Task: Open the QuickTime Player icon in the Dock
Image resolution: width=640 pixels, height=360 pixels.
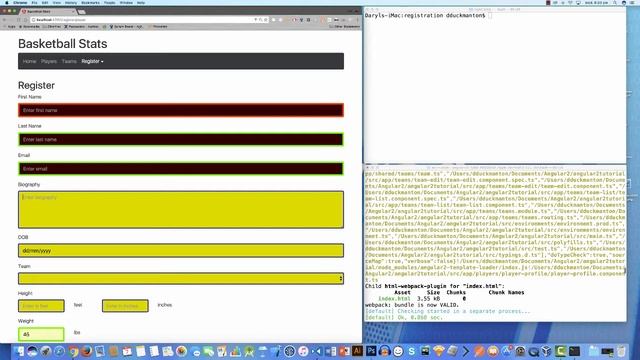Action: tap(533, 351)
